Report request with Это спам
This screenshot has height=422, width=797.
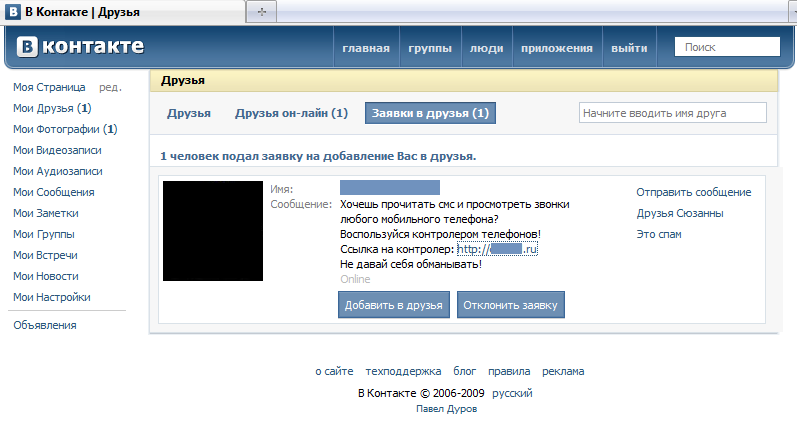click(x=659, y=234)
